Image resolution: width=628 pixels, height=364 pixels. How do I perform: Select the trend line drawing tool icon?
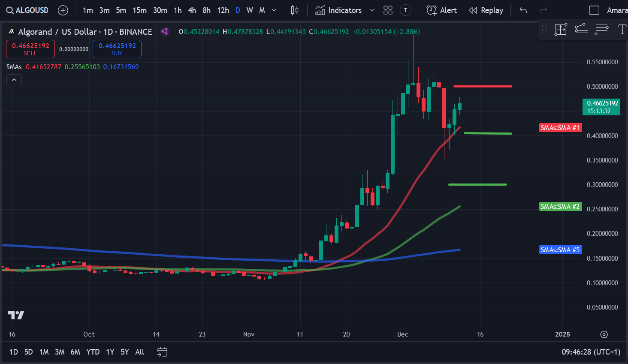pos(581,30)
